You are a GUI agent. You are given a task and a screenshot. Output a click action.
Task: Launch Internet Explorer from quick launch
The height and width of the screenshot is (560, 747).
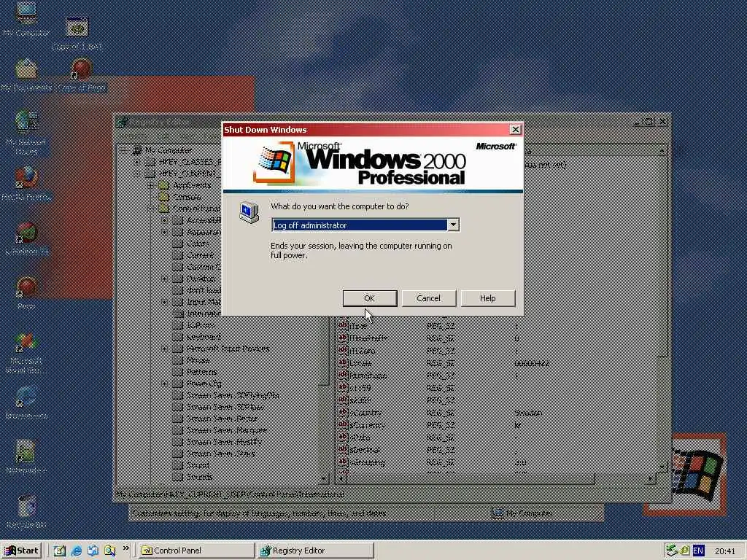point(76,551)
